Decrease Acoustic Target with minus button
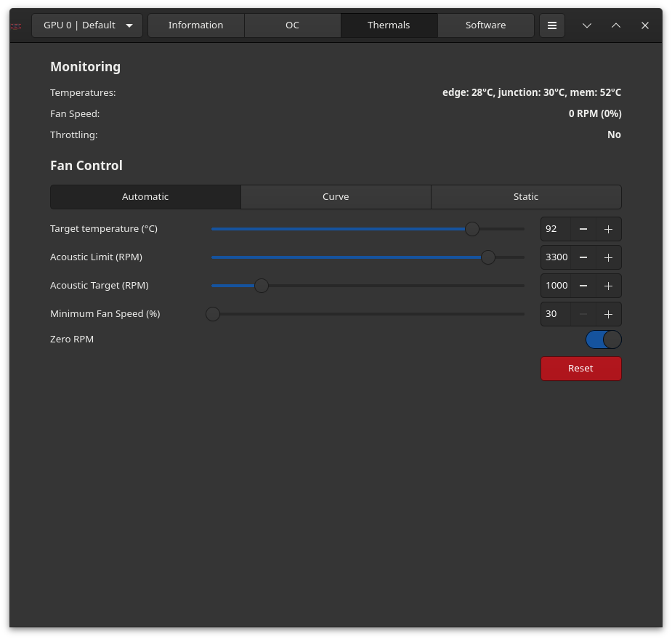This screenshot has height=639, width=672. (x=583, y=286)
